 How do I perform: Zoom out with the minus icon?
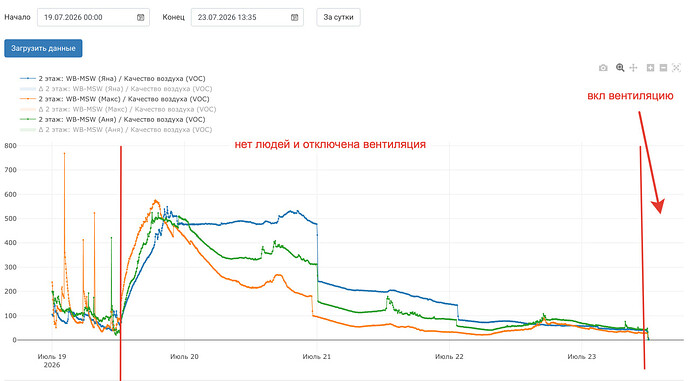point(663,68)
